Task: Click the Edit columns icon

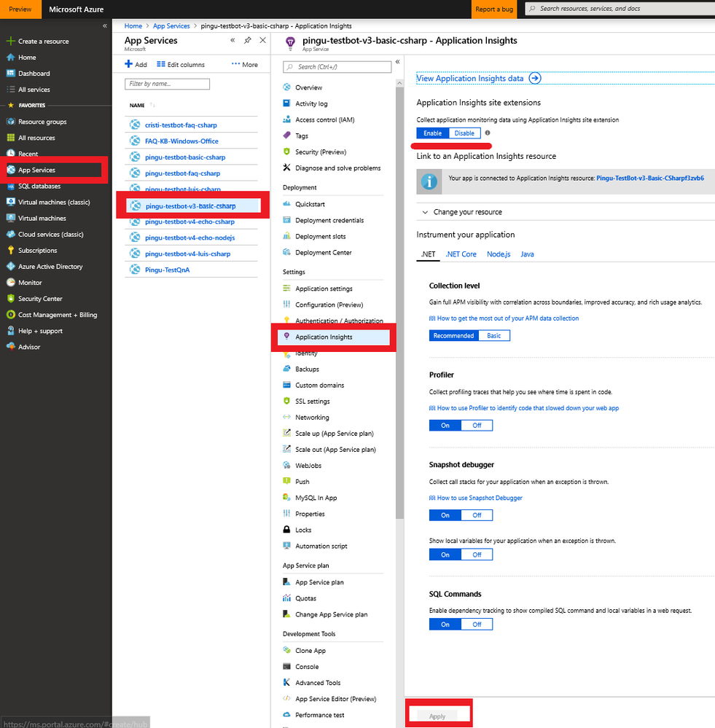Action: (160, 64)
